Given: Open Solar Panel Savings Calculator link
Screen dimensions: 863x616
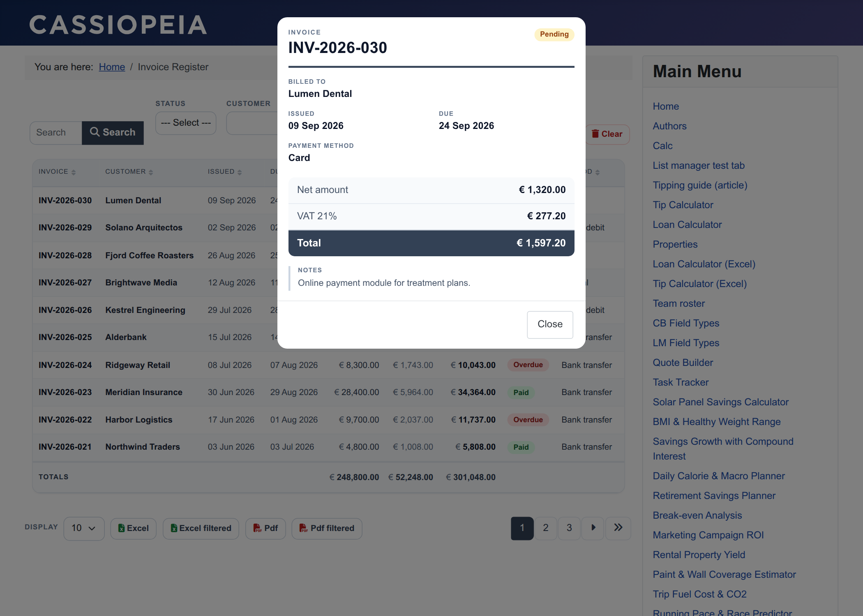Looking at the screenshot, I should pyautogui.click(x=721, y=402).
